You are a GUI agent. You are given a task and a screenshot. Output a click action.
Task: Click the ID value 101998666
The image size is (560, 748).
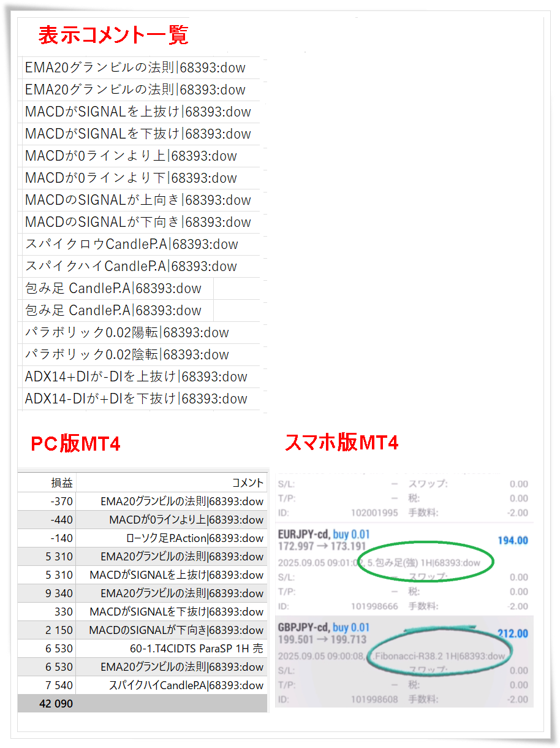[x=375, y=606]
